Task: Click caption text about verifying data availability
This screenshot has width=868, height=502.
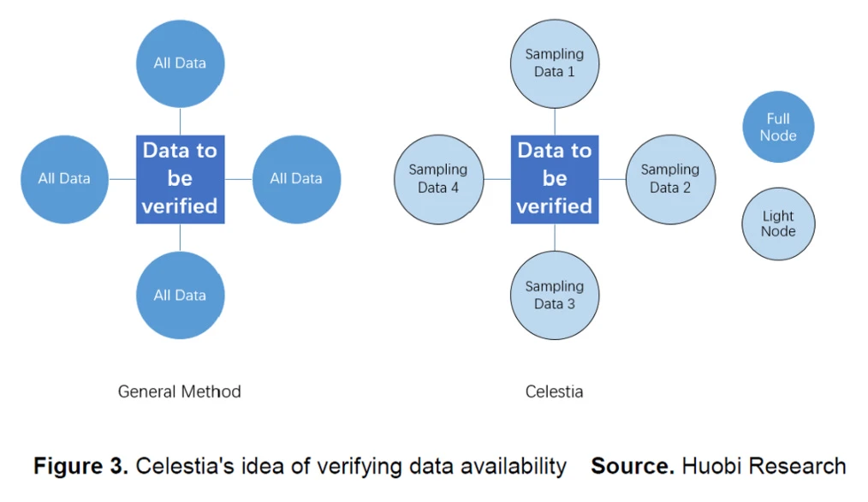Action: pos(351,467)
